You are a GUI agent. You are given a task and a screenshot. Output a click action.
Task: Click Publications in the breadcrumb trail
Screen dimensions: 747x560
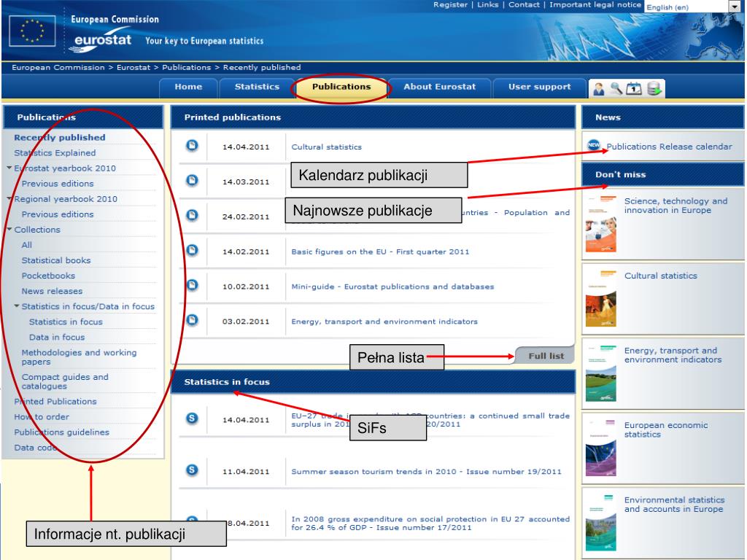(186, 68)
